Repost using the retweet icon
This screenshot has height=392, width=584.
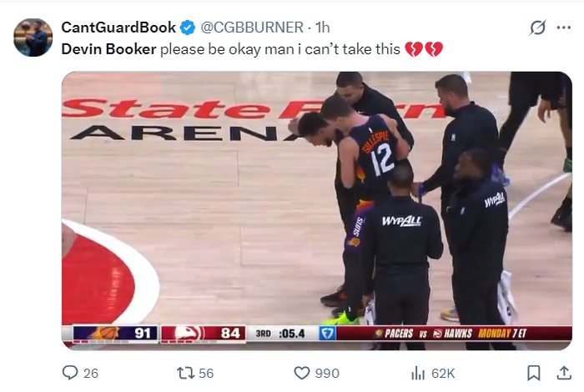(x=185, y=373)
